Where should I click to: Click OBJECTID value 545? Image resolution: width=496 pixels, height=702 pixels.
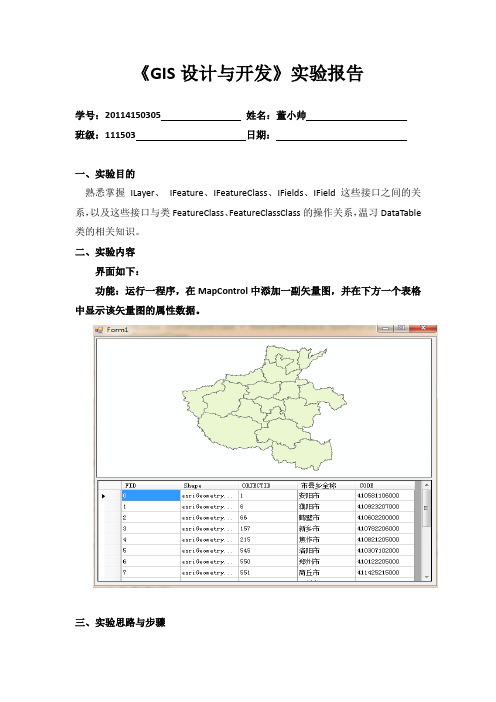click(268, 551)
